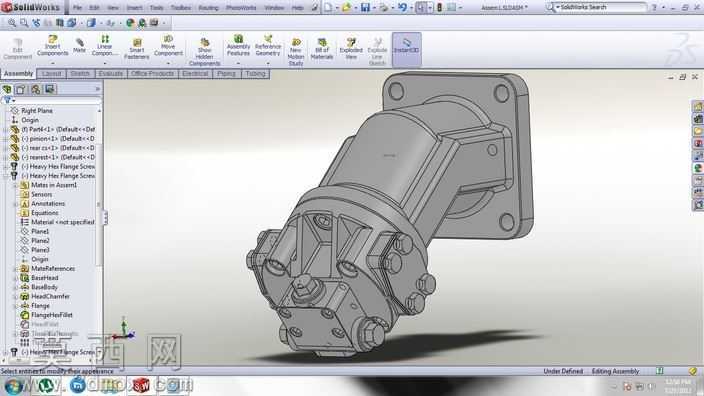The image size is (704, 396).
Task: Click Help question mark icon
Action: tap(654, 8)
